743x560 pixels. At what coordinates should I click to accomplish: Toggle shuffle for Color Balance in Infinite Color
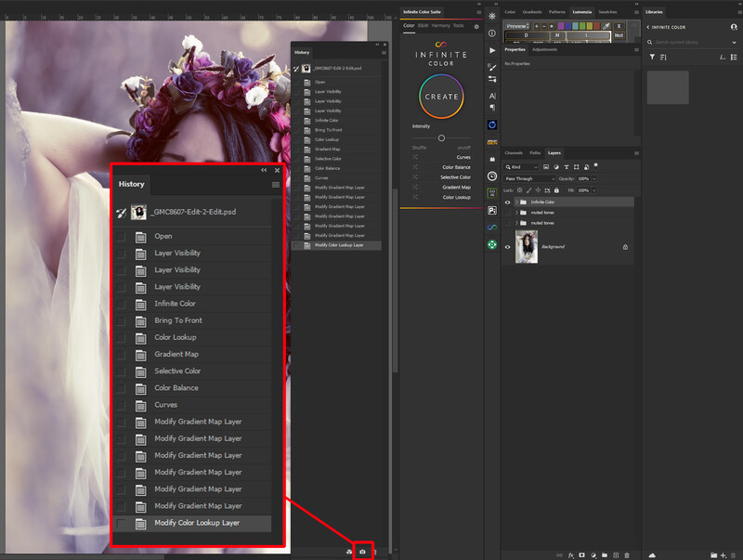(415, 167)
